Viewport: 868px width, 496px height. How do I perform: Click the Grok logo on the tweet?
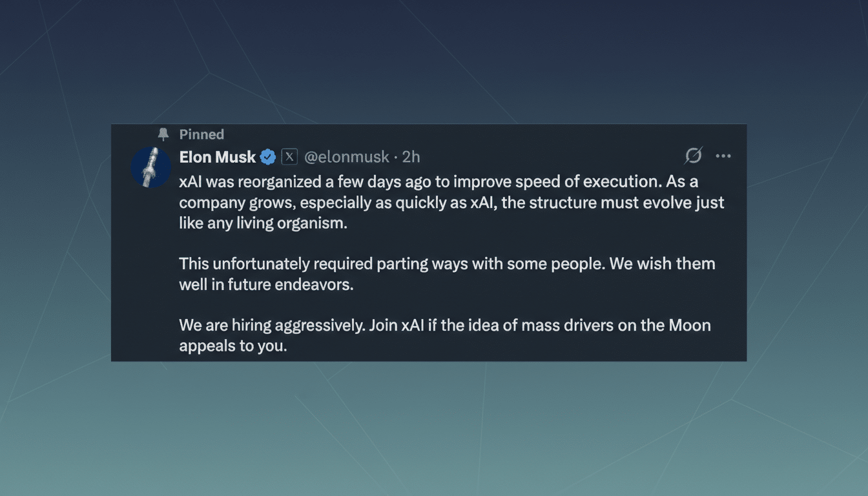(692, 156)
